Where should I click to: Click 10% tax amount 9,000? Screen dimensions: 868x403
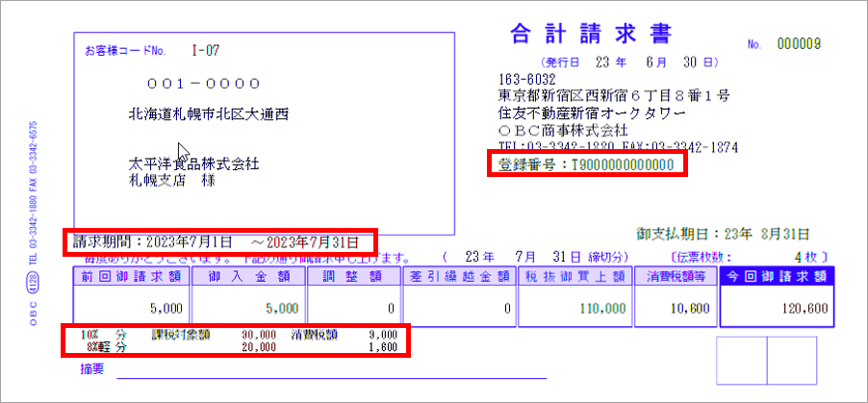[x=382, y=335]
